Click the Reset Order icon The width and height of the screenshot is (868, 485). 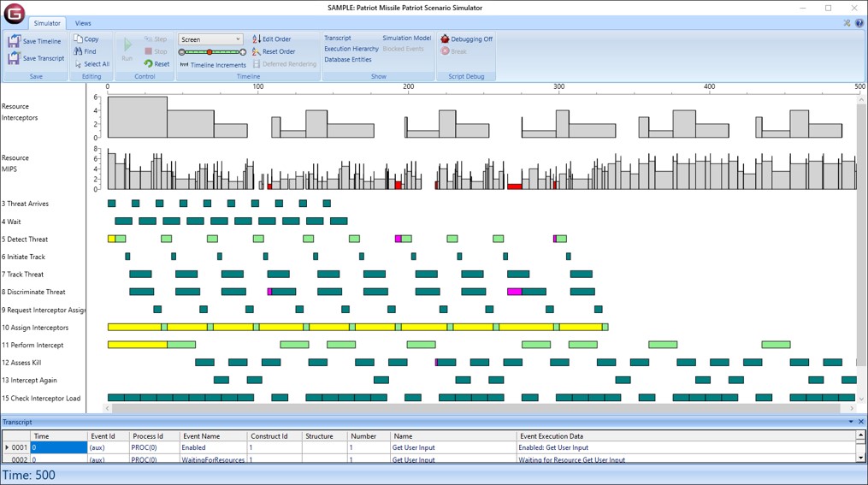point(256,52)
